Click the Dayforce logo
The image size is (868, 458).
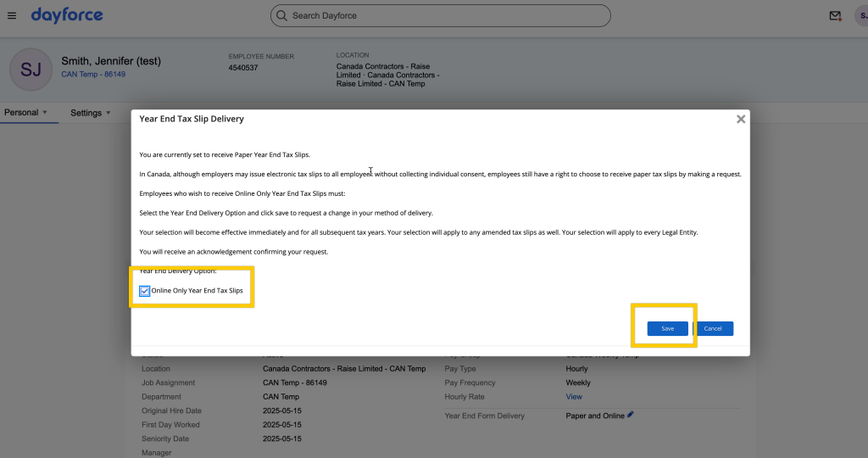[x=67, y=15]
